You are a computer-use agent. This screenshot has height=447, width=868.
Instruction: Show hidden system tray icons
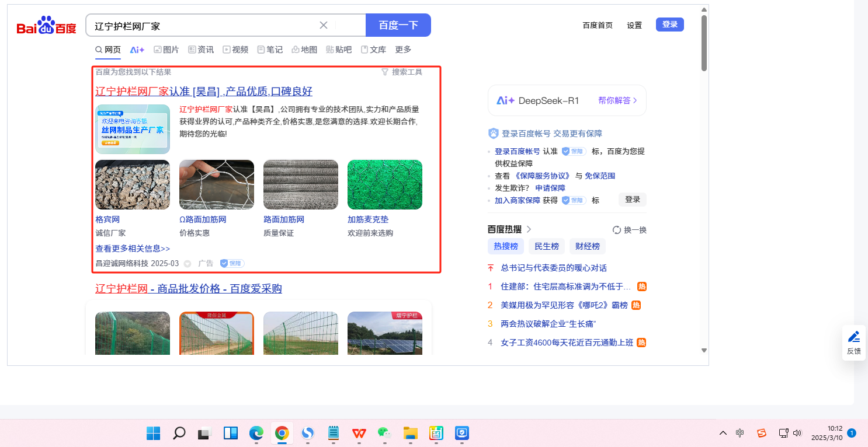723,433
